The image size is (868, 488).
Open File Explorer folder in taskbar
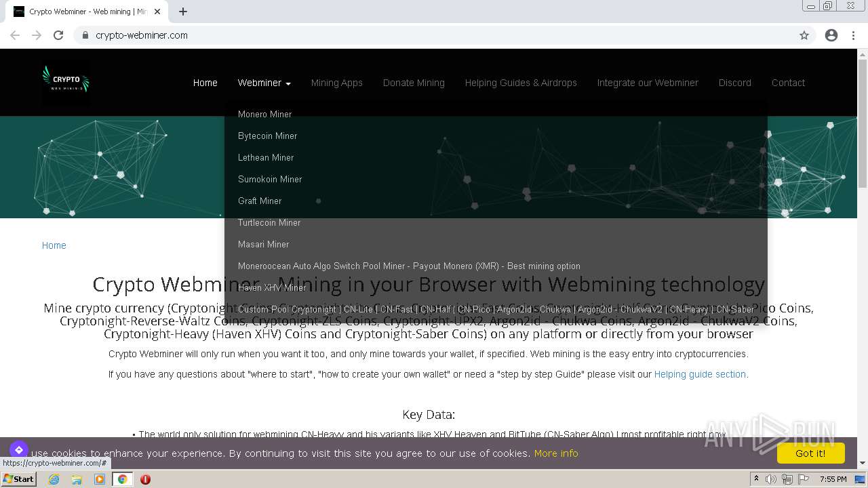(77, 479)
